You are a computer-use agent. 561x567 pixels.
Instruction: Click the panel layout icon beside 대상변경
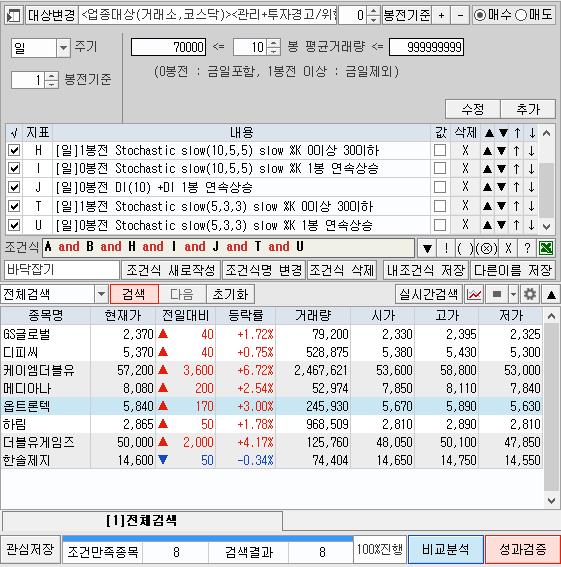(13, 16)
